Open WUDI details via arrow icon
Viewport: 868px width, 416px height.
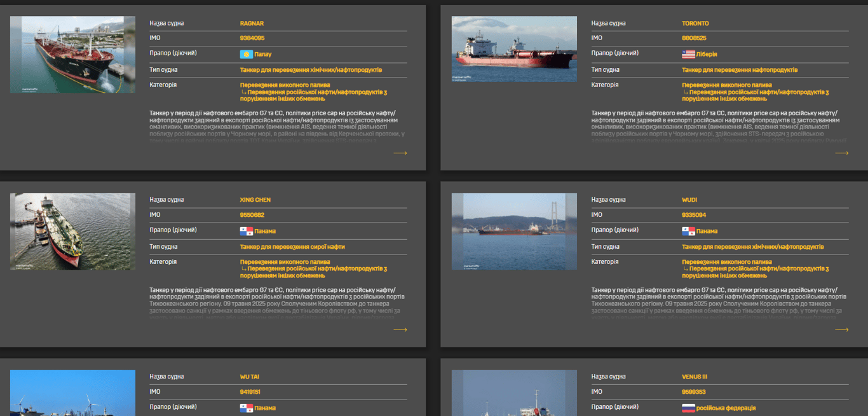click(841, 330)
